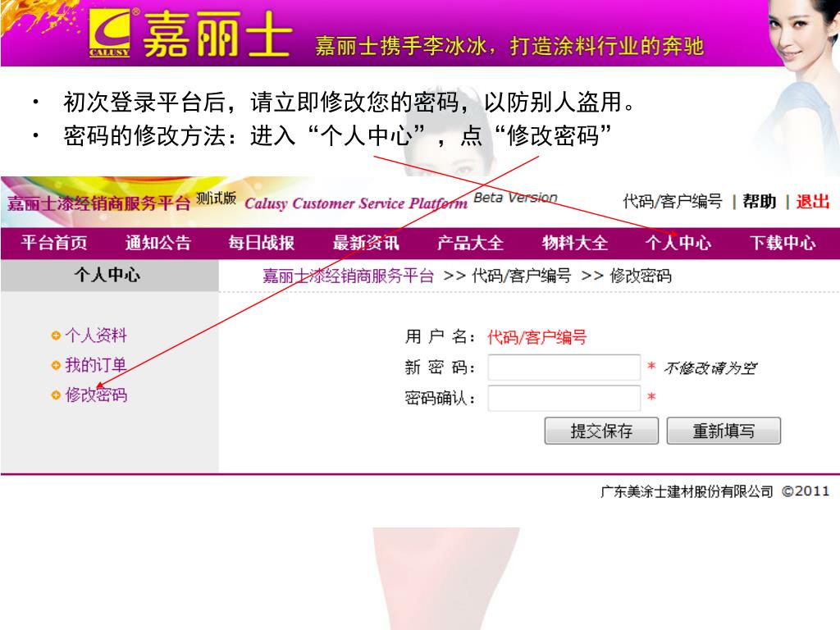Click 代码/客户编号 link in the header
The image size is (840, 630).
pos(673,202)
